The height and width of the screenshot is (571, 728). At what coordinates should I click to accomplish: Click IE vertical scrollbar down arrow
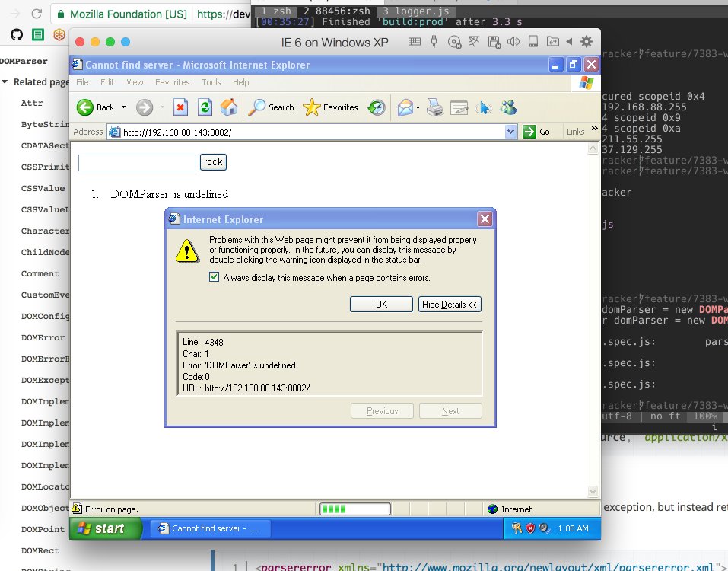tap(593, 492)
